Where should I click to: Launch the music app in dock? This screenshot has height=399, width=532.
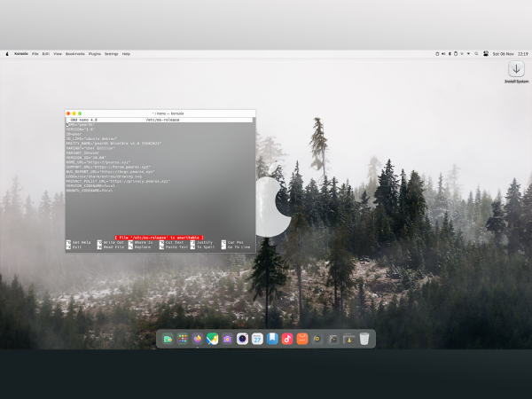coord(287,339)
